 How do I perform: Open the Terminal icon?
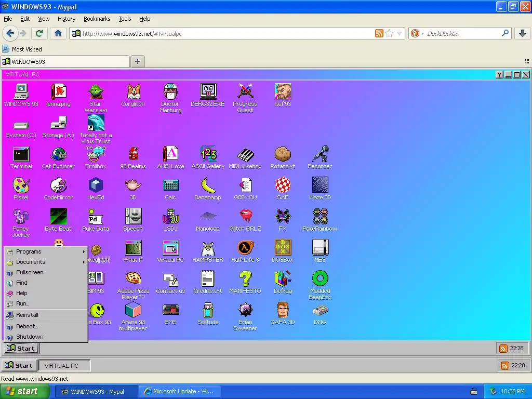tap(21, 158)
